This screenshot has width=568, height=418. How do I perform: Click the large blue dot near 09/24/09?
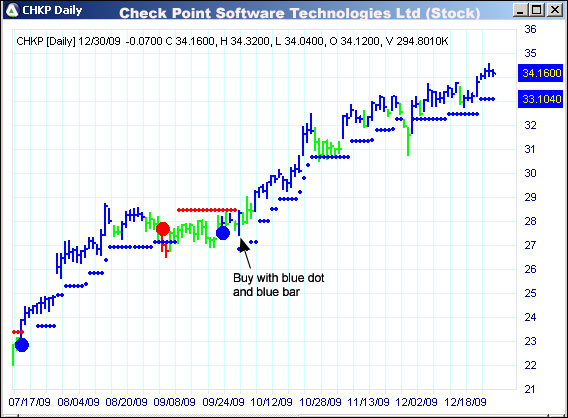click(223, 233)
